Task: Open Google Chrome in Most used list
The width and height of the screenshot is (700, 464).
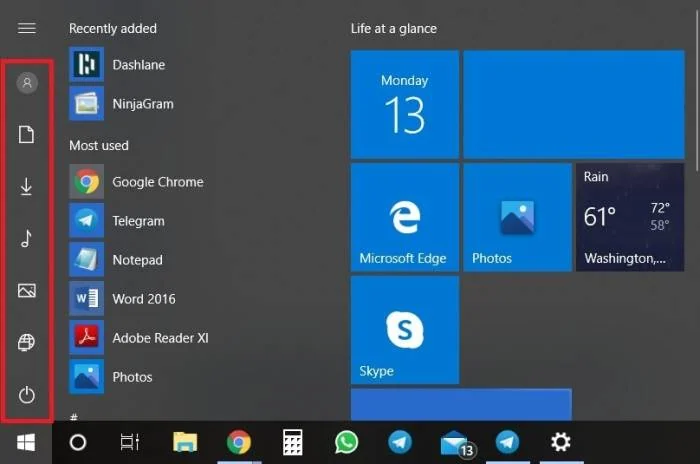Action: pos(136,182)
